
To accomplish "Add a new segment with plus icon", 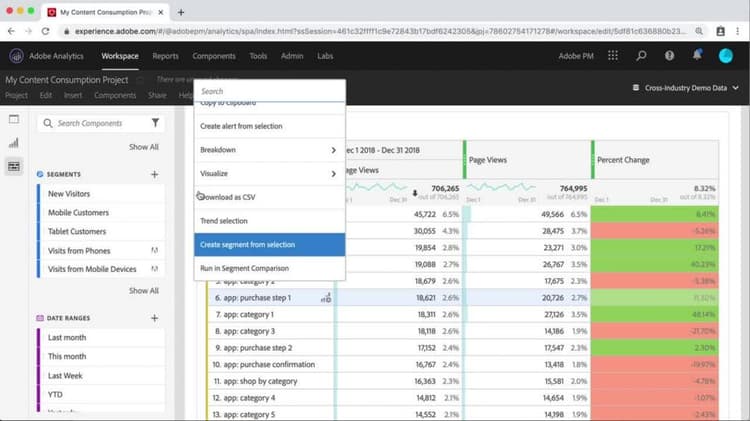I will pos(154,175).
